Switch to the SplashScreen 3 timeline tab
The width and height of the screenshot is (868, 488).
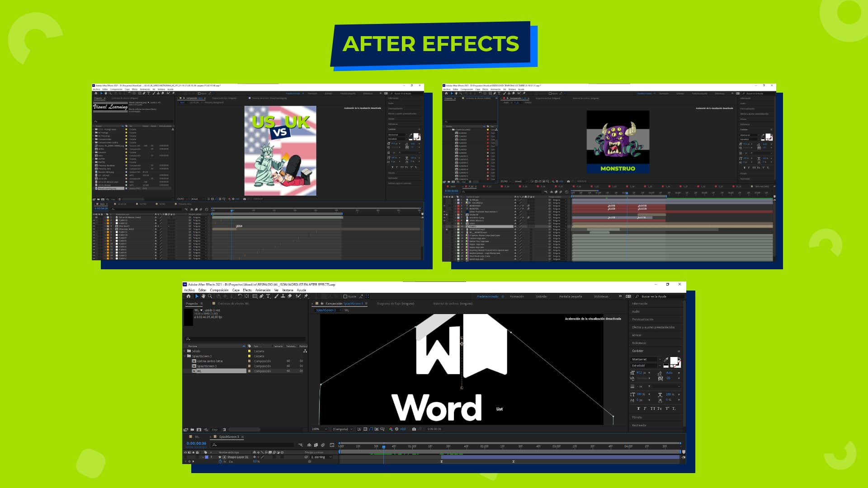tap(229, 436)
